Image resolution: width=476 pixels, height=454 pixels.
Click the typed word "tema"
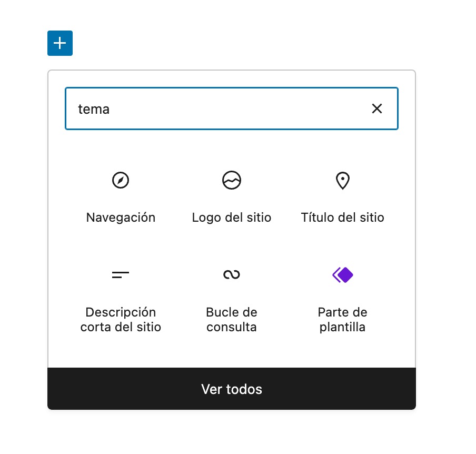[94, 109]
